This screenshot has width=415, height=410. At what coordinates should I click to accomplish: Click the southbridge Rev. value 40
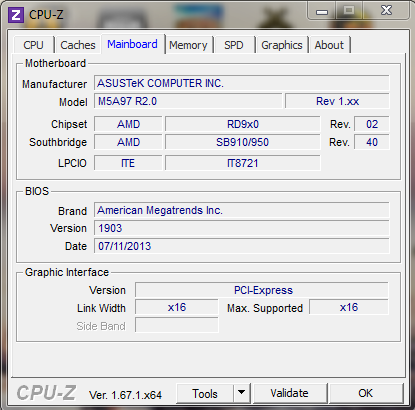372,142
